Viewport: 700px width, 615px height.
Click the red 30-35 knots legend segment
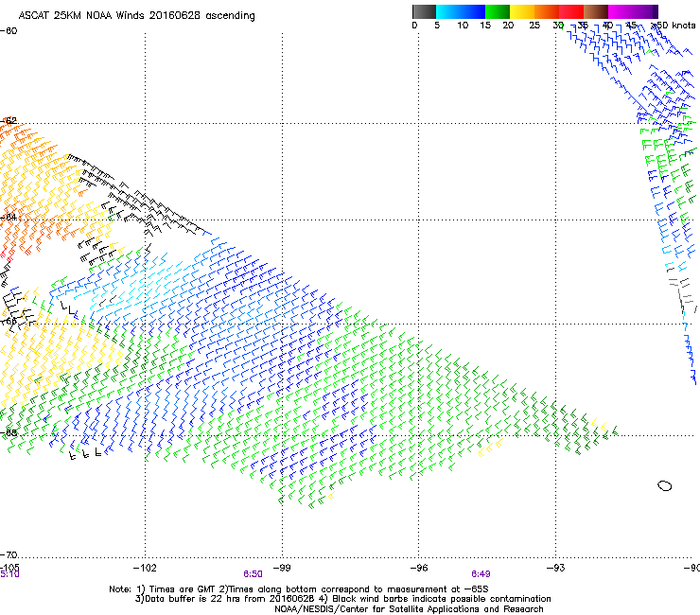coord(571,11)
